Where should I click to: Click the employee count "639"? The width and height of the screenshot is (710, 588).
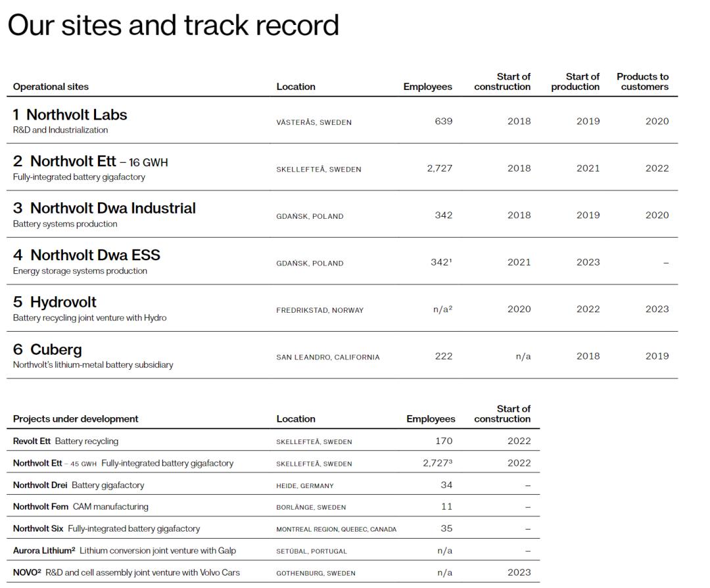pyautogui.click(x=443, y=122)
